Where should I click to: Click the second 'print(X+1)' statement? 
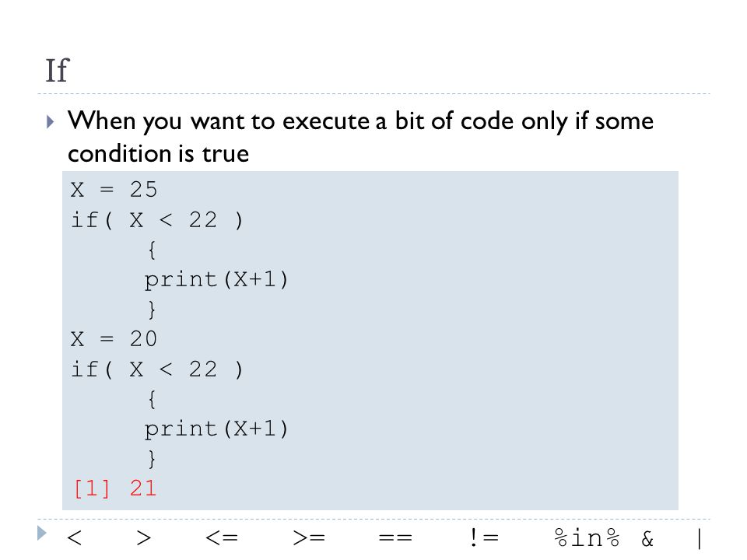point(216,429)
